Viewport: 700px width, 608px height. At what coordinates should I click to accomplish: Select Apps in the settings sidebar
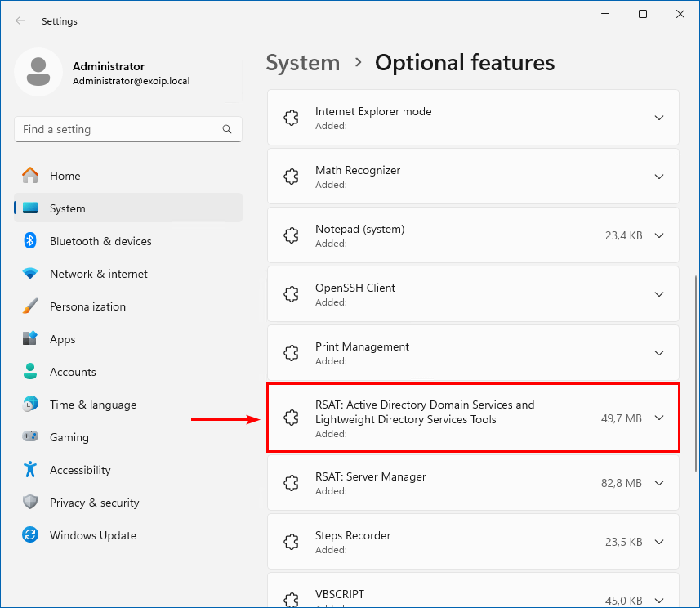62,339
